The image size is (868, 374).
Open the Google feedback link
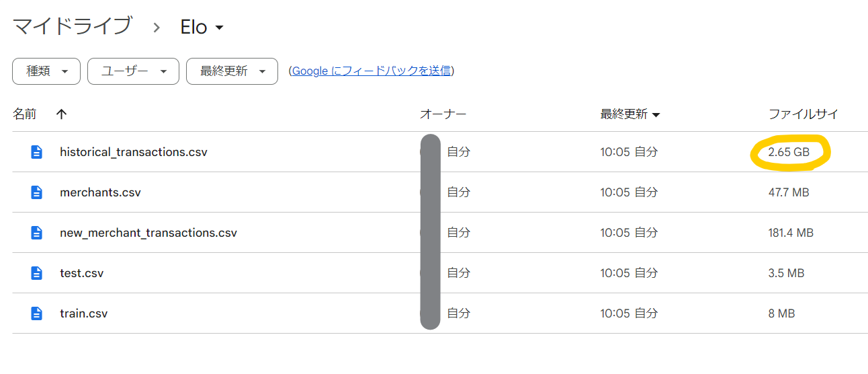371,71
